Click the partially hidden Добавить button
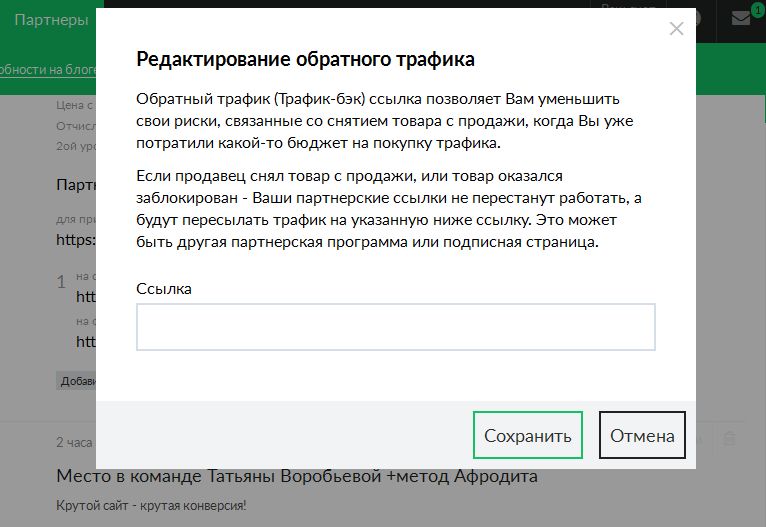The height and width of the screenshot is (527, 766). tap(76, 381)
